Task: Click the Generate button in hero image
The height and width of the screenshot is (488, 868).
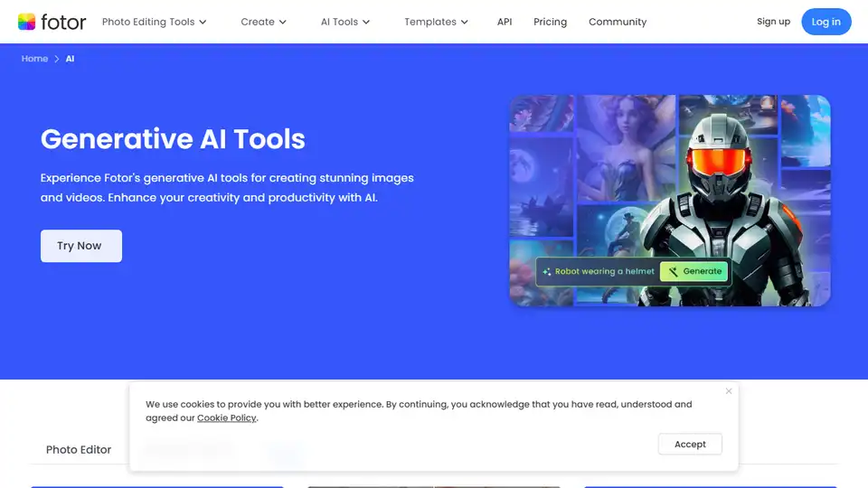Action: click(694, 271)
